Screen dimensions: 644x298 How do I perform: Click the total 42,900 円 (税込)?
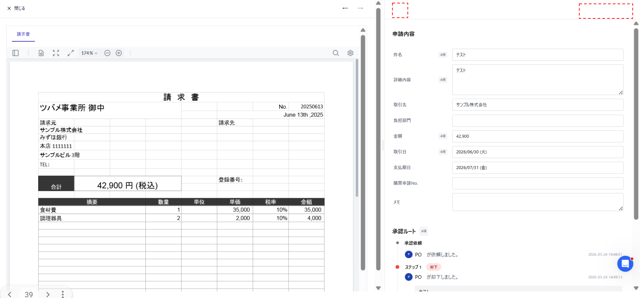127,185
